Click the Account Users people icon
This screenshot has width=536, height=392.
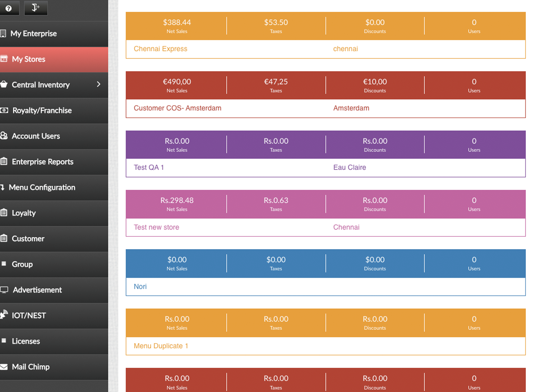[x=4, y=136]
